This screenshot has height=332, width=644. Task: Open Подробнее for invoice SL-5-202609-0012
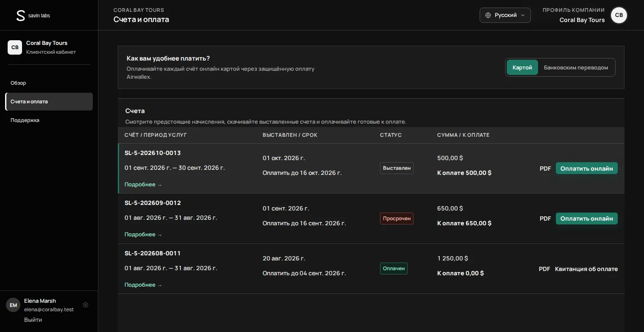[143, 235]
